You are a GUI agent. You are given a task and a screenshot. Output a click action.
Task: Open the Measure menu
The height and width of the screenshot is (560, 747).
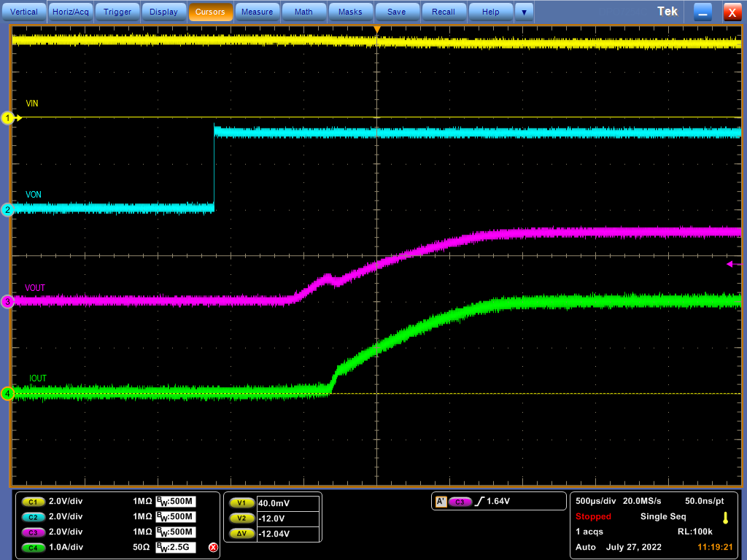(x=257, y=12)
